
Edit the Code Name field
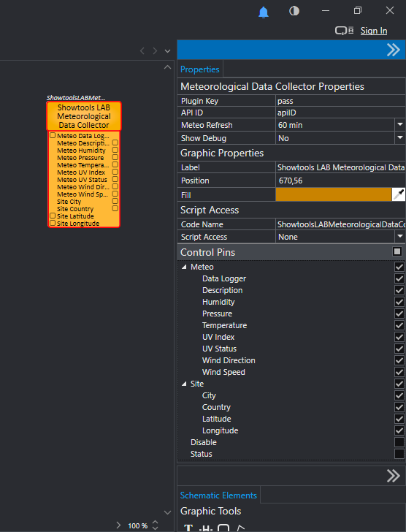tap(340, 224)
